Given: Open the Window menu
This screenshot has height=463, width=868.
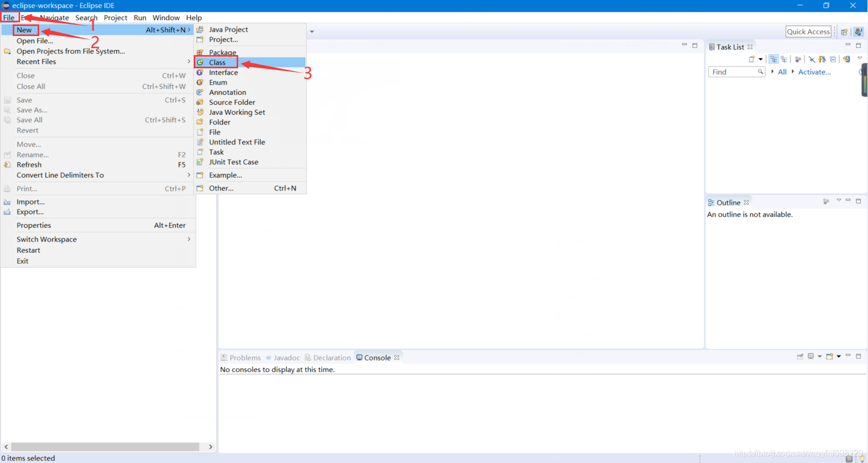Looking at the screenshot, I should pos(166,17).
